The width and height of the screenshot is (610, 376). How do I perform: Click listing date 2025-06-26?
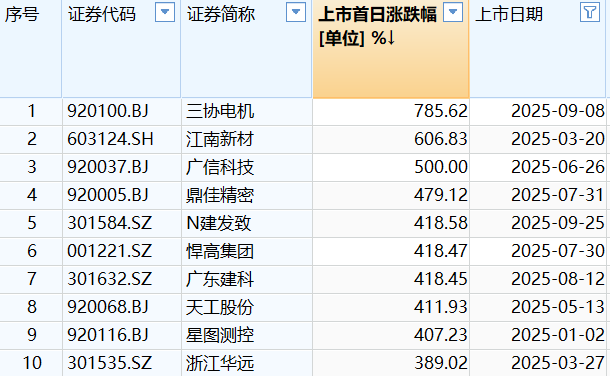(558, 167)
